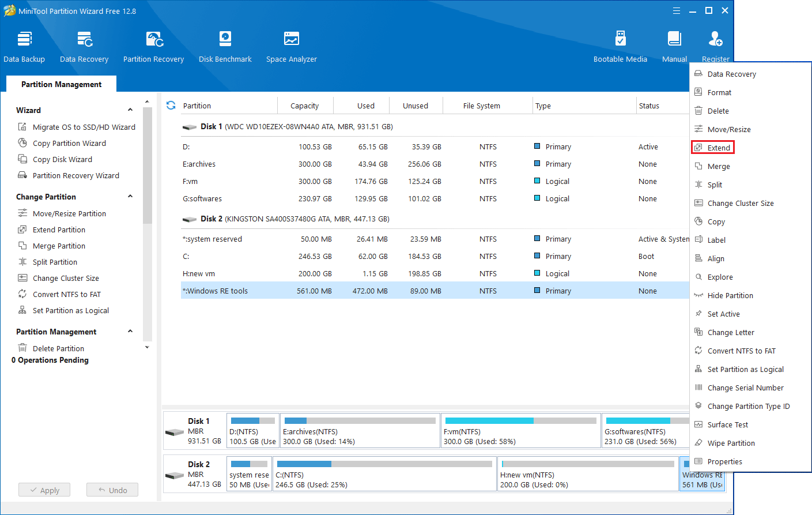This screenshot has height=515, width=812.
Task: Select Data Recovery in context menu
Action: pos(750,74)
